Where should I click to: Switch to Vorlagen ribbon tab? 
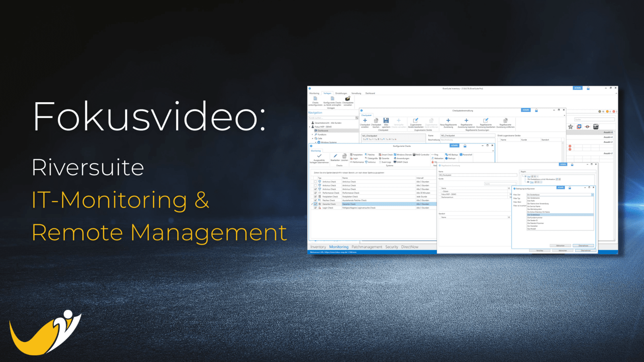point(327,93)
